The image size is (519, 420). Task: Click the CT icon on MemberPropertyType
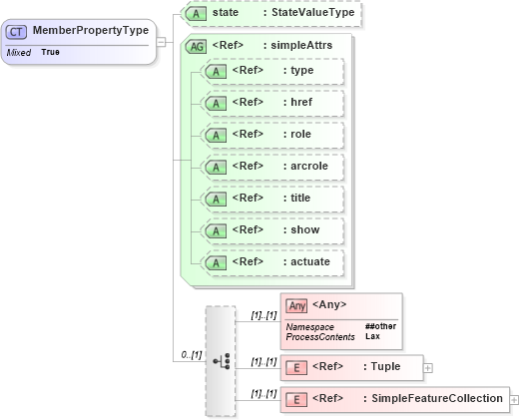pyautogui.click(x=16, y=32)
